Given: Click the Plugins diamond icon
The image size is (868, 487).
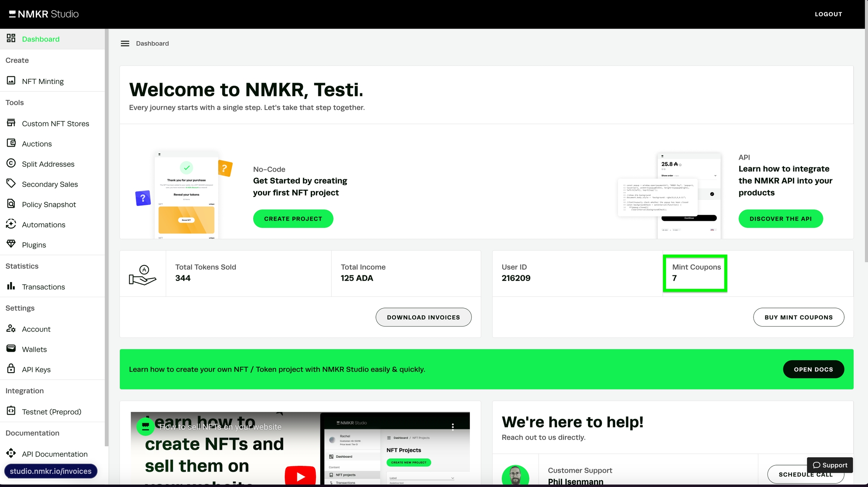Looking at the screenshot, I should [11, 244].
